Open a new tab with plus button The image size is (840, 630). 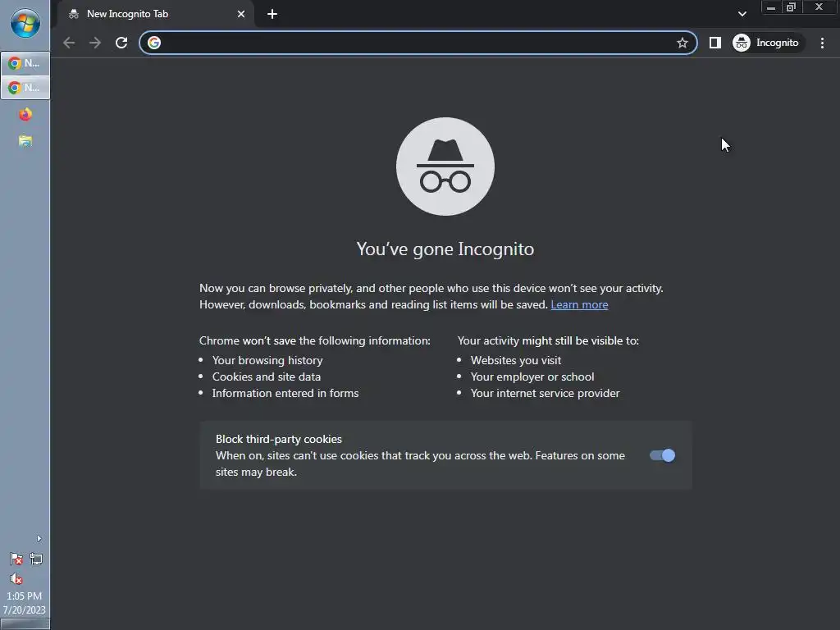(x=272, y=14)
